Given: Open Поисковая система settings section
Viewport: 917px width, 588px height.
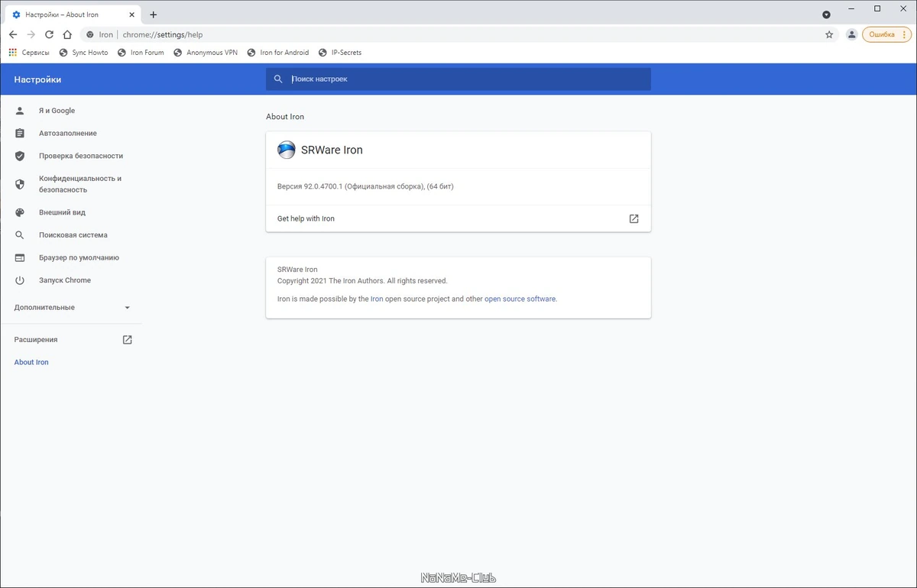Looking at the screenshot, I should click(73, 235).
